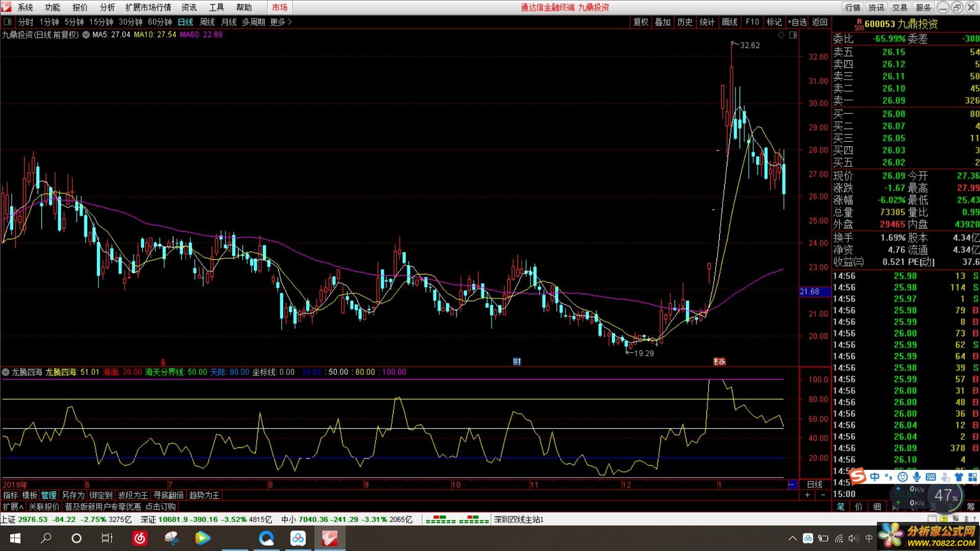Click the 服务 button at top right
Image resolution: width=980 pixels, height=551 pixels.
pyautogui.click(x=923, y=7)
